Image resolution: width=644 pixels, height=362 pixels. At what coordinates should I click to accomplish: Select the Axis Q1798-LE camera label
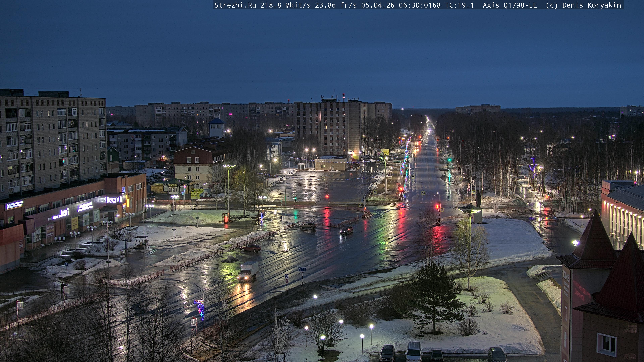tap(509, 5)
